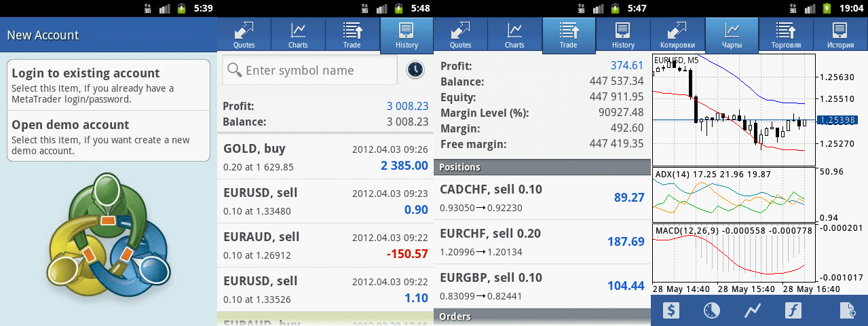Open the timeframe clock icon under the chart

point(711,310)
